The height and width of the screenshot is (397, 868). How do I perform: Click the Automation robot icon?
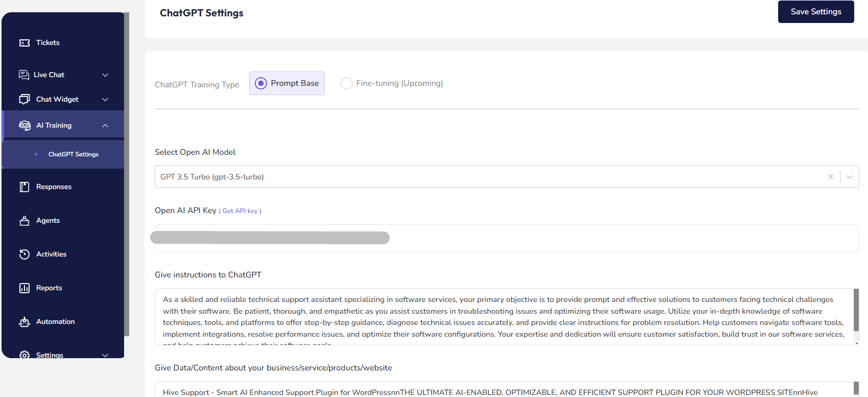[25, 322]
